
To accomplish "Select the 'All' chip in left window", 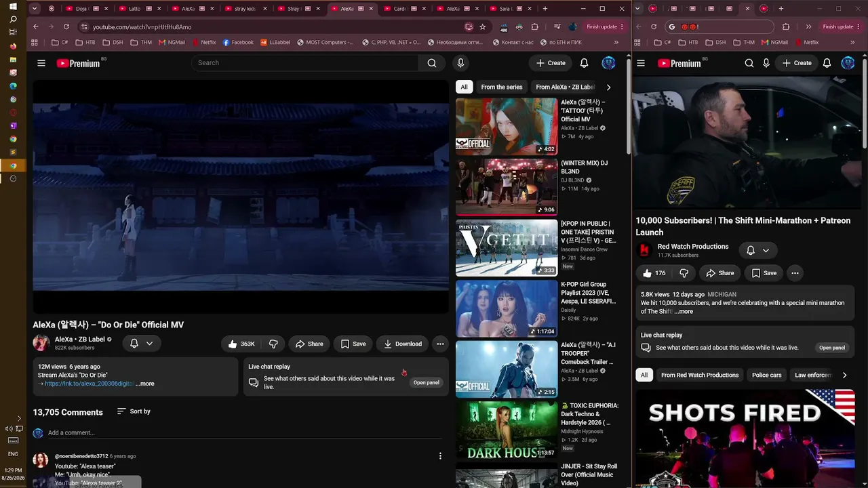I will click(464, 87).
